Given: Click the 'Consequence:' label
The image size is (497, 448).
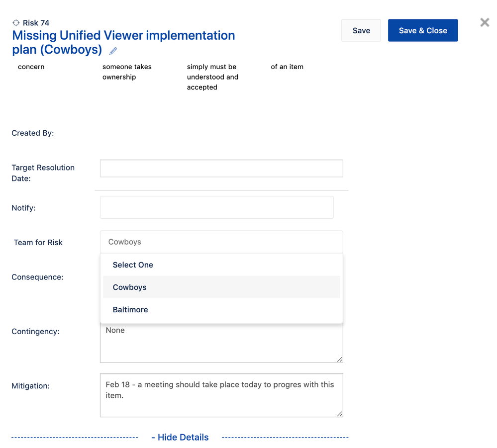Looking at the screenshot, I should (37, 277).
